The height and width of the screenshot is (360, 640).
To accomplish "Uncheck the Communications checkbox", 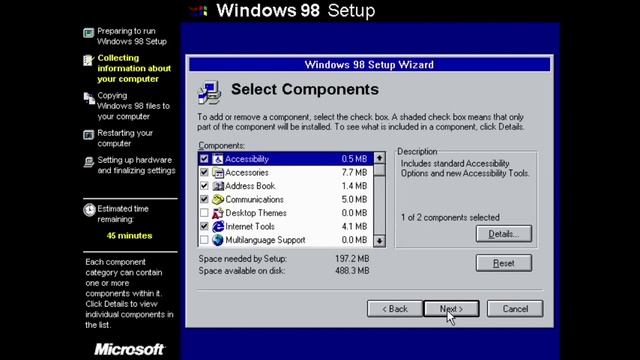I will coord(204,199).
